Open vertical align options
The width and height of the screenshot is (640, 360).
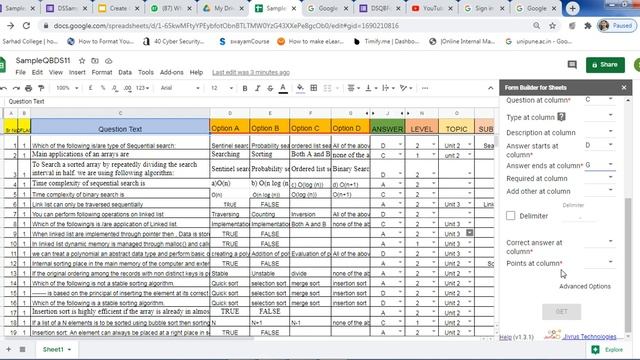tap(371, 88)
